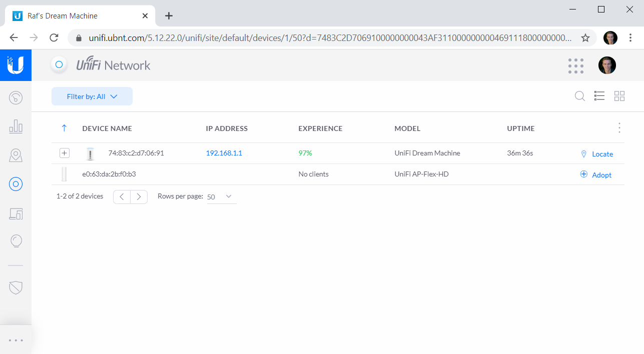The height and width of the screenshot is (354, 644).
Task: Click the Dream Machine device thumbnail icon
Action: 90,153
